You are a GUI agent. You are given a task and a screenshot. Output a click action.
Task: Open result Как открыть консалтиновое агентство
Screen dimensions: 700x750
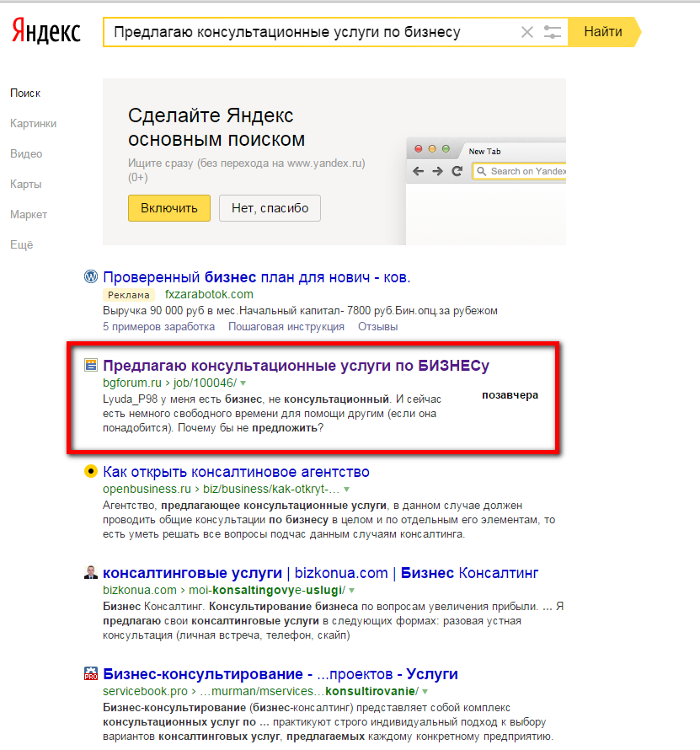(236, 472)
